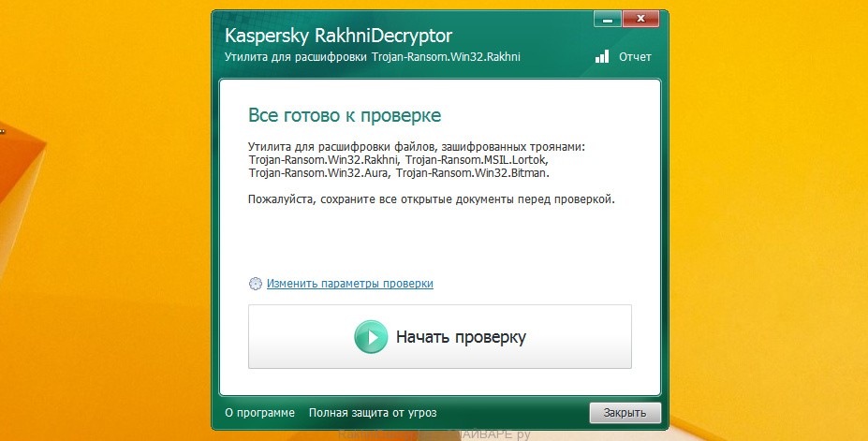
Task: Open Полная защита от угроз link
Action: pyautogui.click(x=373, y=413)
